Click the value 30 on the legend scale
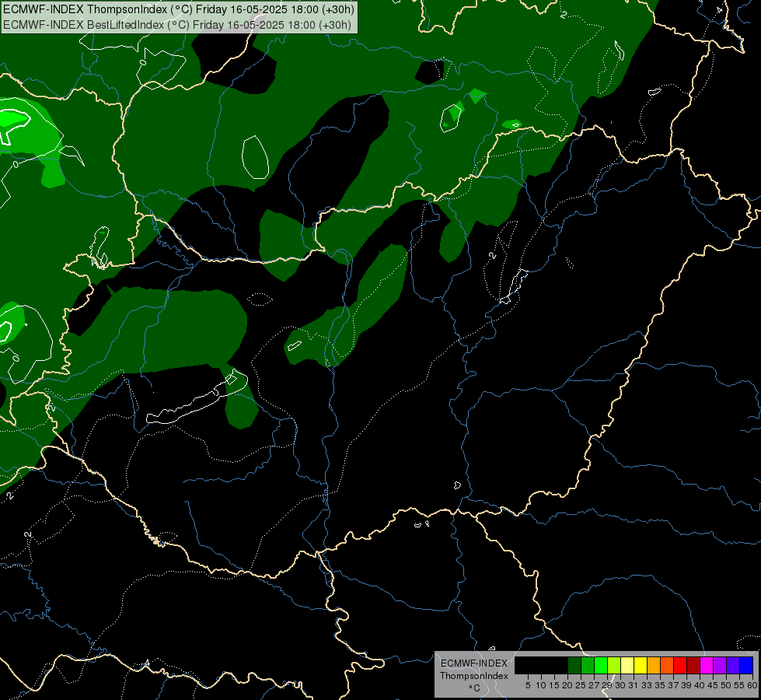This screenshot has width=761, height=700. (x=620, y=685)
